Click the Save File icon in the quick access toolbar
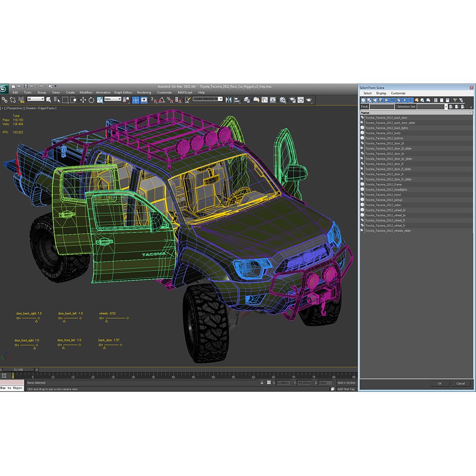 tap(26, 86)
